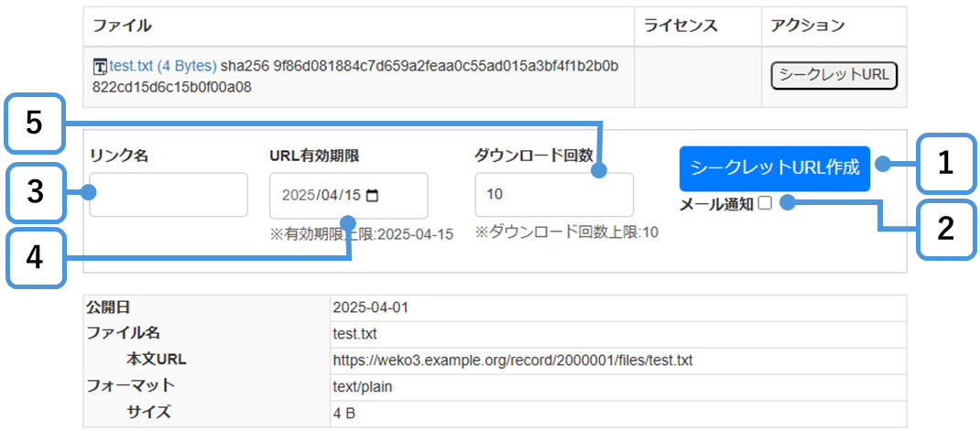The width and height of the screenshot is (980, 431).
Task: Click the ダウンロード回数 input showing 10
Action: coord(553,195)
